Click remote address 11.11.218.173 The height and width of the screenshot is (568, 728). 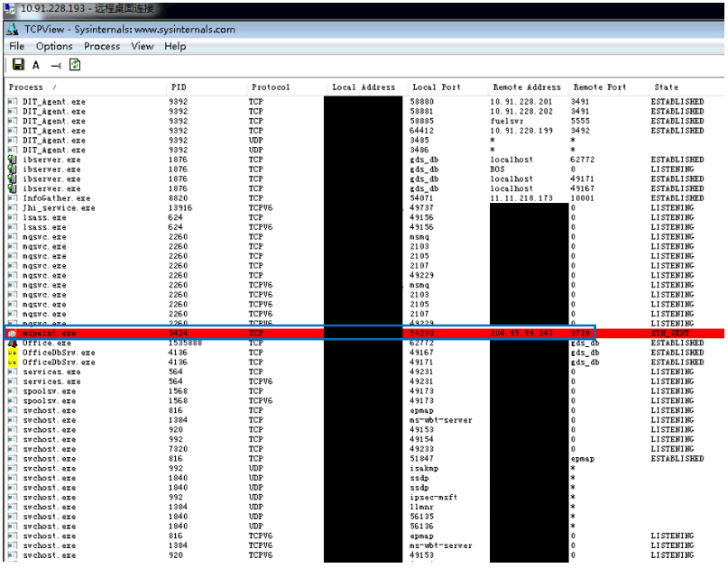click(x=521, y=198)
